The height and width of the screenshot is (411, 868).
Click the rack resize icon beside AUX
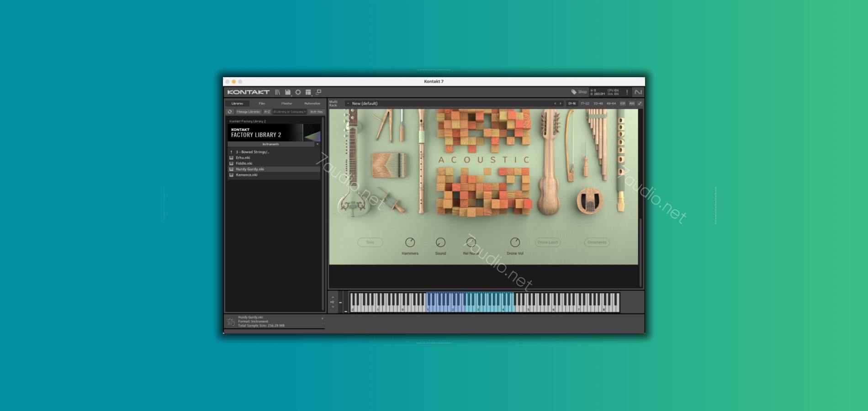click(x=640, y=104)
